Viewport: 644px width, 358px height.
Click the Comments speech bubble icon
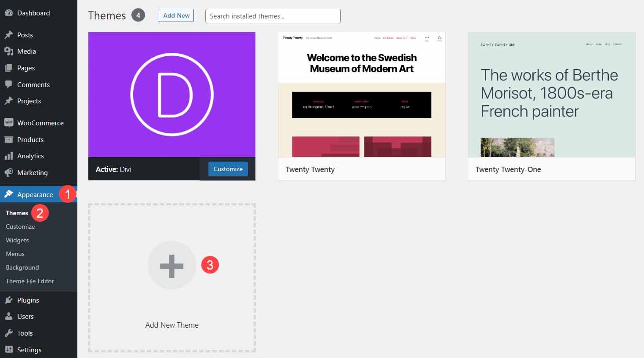point(8,84)
